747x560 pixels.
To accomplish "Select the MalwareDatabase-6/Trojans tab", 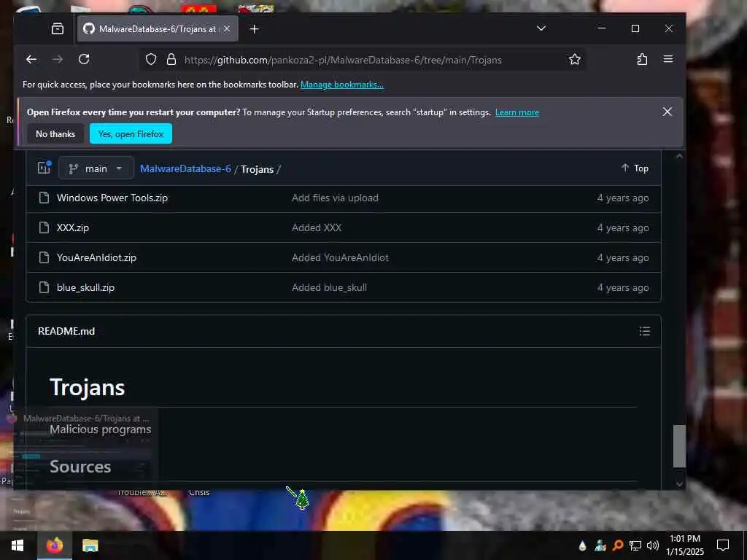I will [x=156, y=29].
